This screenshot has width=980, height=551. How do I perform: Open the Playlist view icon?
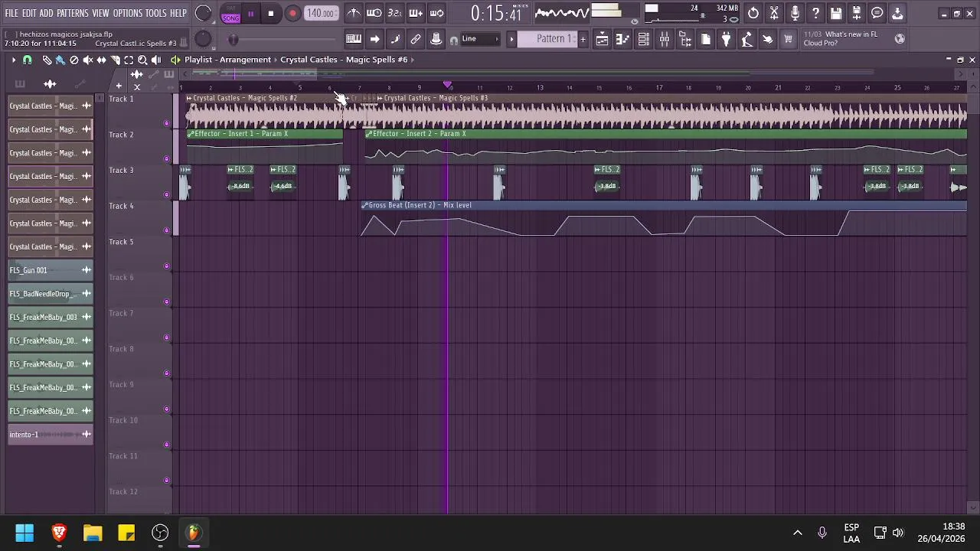(603, 39)
